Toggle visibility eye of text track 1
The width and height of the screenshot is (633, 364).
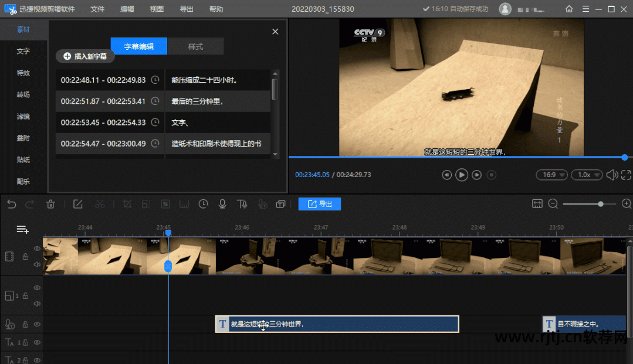click(37, 342)
